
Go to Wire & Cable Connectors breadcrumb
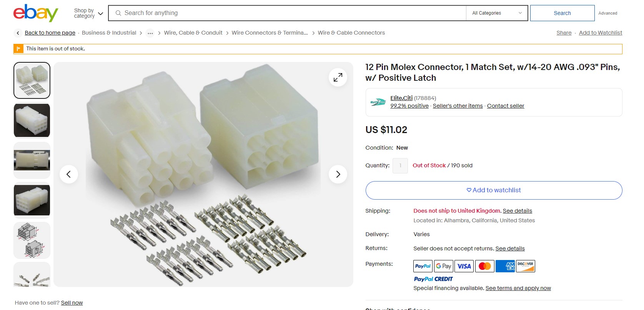pyautogui.click(x=351, y=33)
